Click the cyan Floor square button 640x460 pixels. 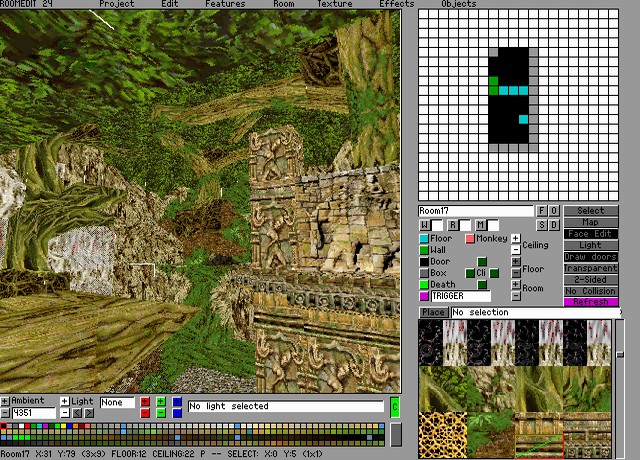pos(424,239)
